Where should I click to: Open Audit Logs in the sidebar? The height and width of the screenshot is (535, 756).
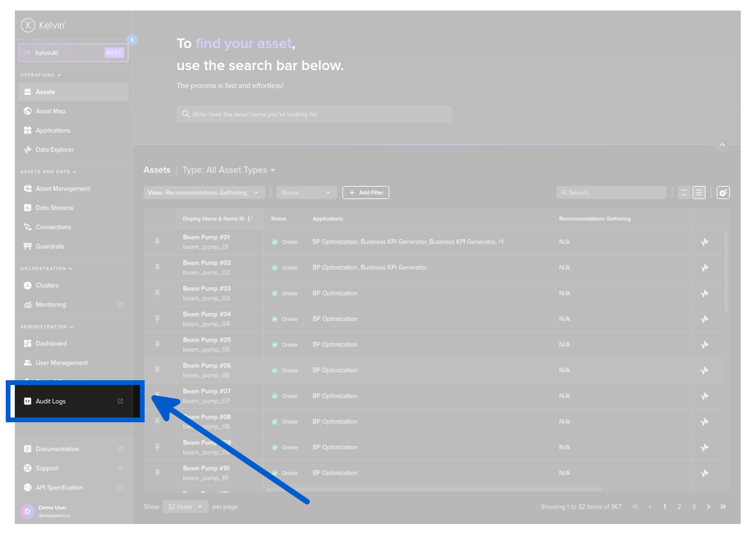click(51, 401)
